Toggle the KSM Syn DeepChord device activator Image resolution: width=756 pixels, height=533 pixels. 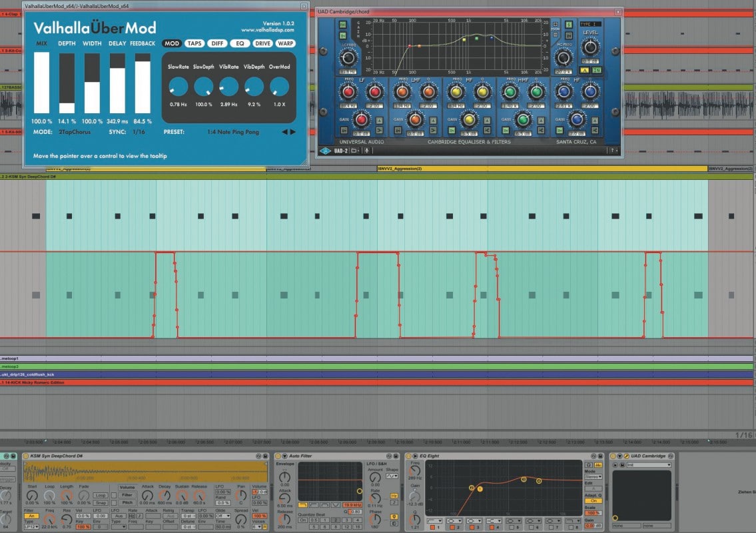coord(26,456)
